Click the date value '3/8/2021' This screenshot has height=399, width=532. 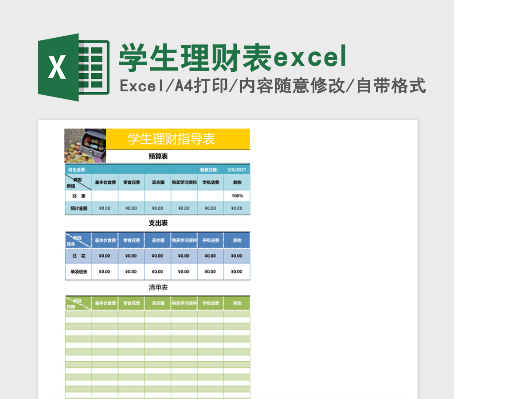pos(237,169)
